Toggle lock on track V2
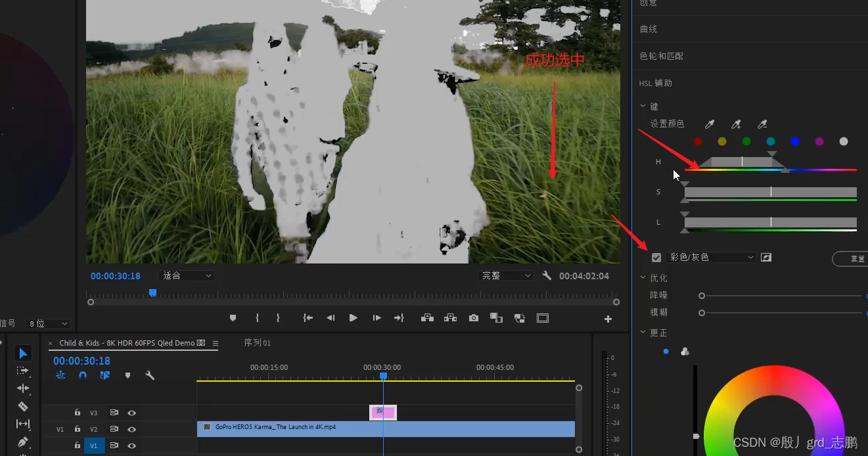 coord(78,429)
